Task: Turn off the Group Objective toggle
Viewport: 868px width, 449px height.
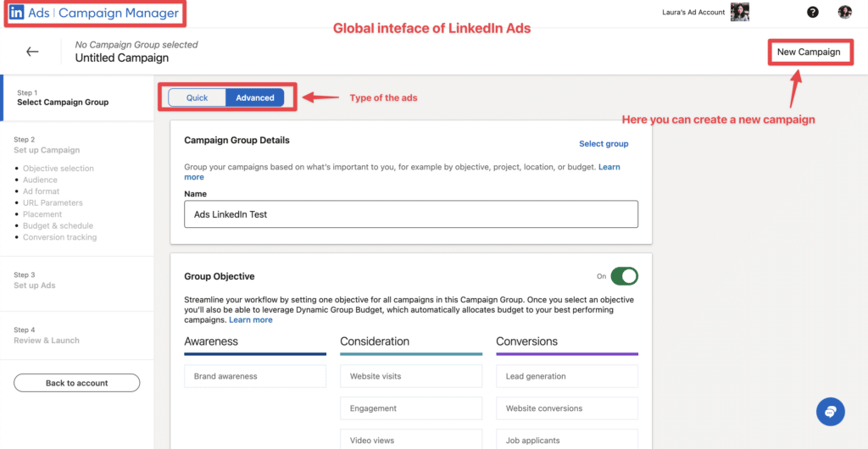Action: tap(624, 276)
